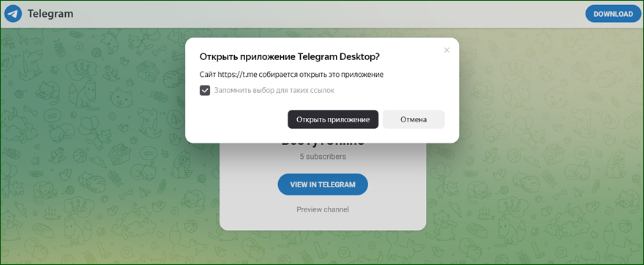The width and height of the screenshot is (644, 265).
Task: Click the "Отмена" button
Action: tap(413, 119)
